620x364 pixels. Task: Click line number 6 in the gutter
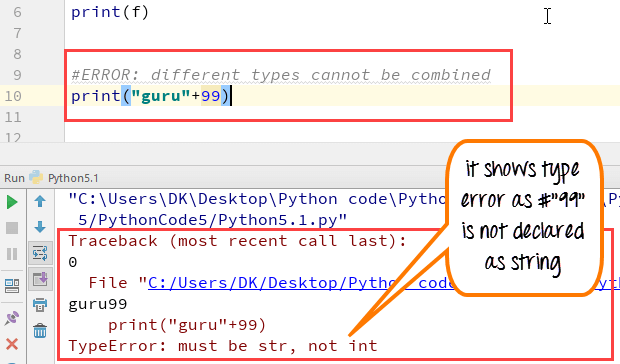(17, 12)
